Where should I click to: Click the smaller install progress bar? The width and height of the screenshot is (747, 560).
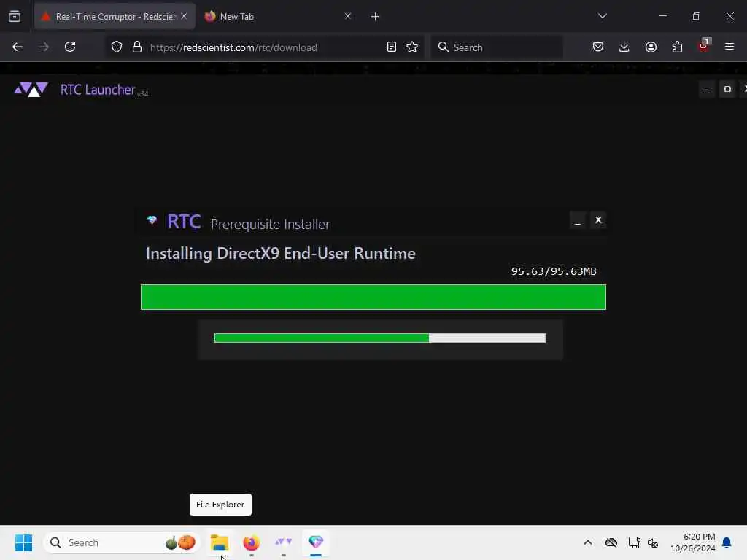pos(380,338)
